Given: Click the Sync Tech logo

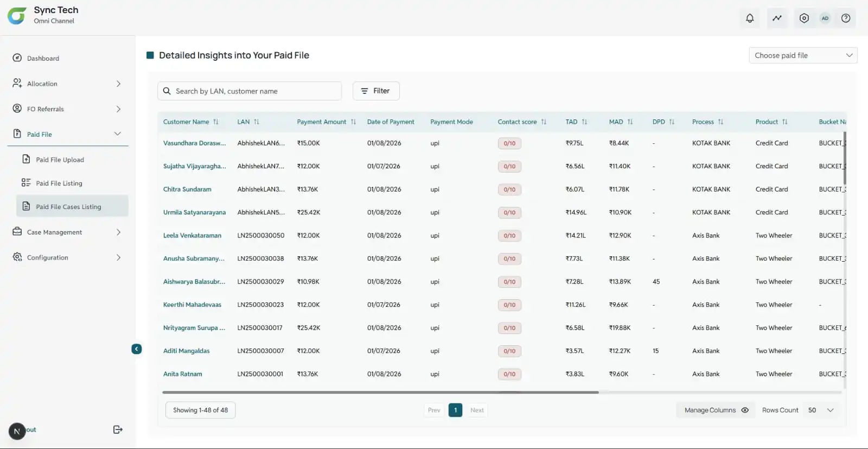Looking at the screenshot, I should 17,16.
